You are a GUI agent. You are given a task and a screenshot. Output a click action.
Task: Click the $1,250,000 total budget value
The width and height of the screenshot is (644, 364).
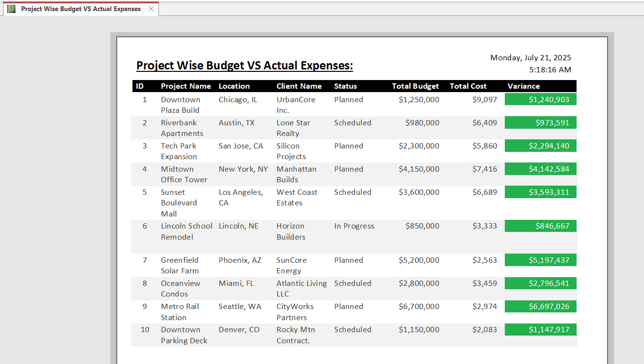[x=419, y=100]
